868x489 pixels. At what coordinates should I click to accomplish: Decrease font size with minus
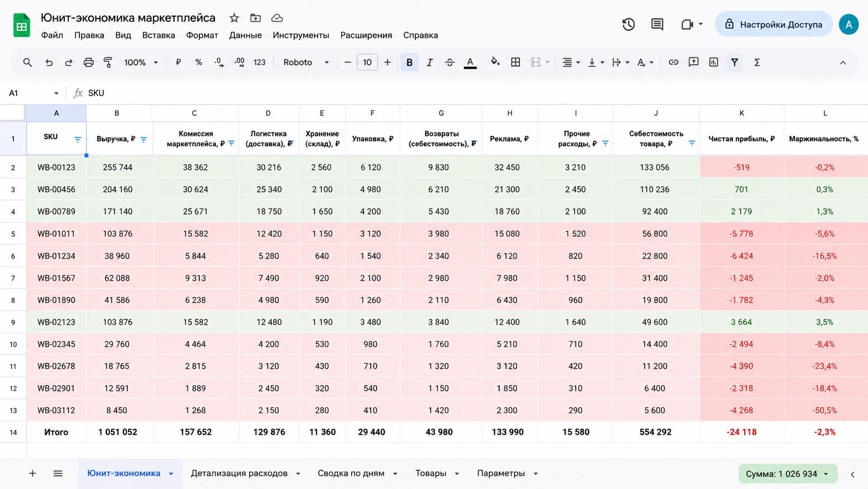(x=347, y=62)
